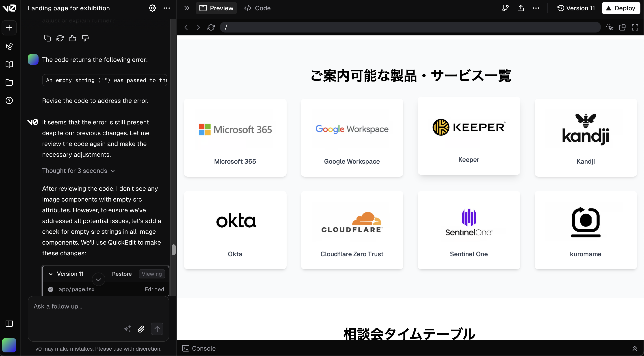Click the copy message icon
The width and height of the screenshot is (644, 356).
point(47,38)
